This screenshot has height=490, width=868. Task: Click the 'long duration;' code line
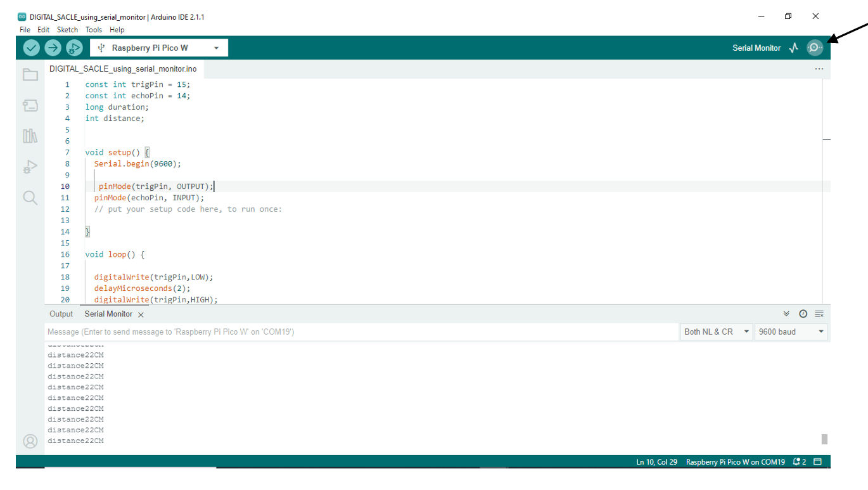tap(117, 107)
